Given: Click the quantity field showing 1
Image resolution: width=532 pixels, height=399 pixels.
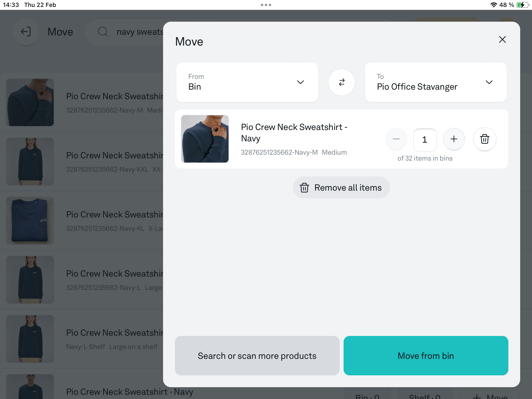Looking at the screenshot, I should (x=425, y=140).
